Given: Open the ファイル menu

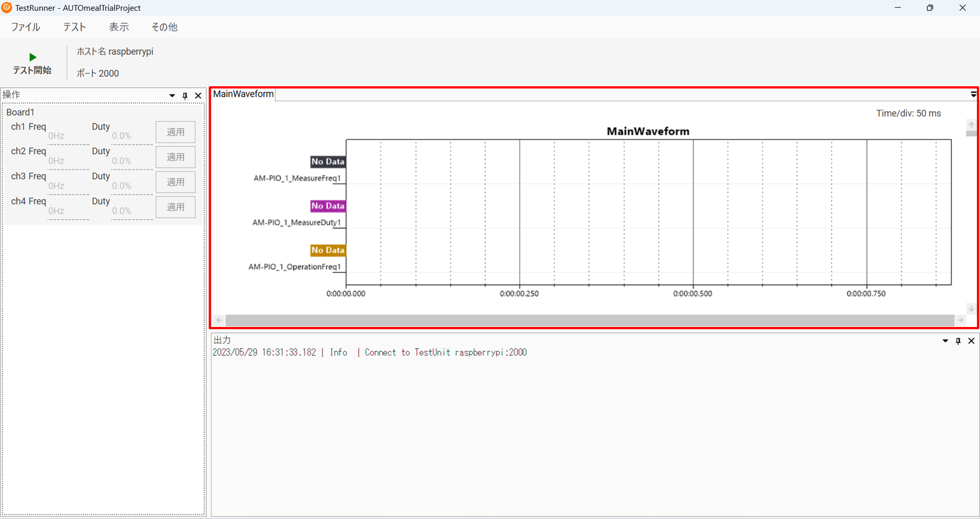Looking at the screenshot, I should coord(25,27).
